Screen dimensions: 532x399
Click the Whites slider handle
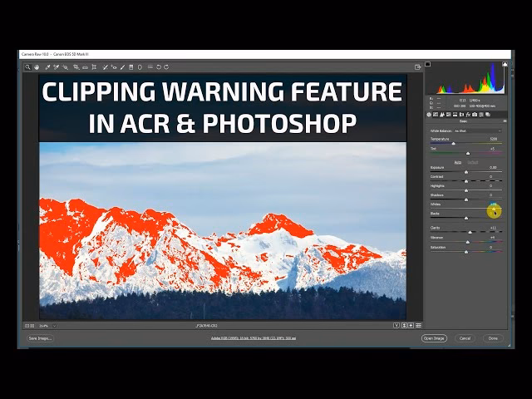pyautogui.click(x=494, y=209)
